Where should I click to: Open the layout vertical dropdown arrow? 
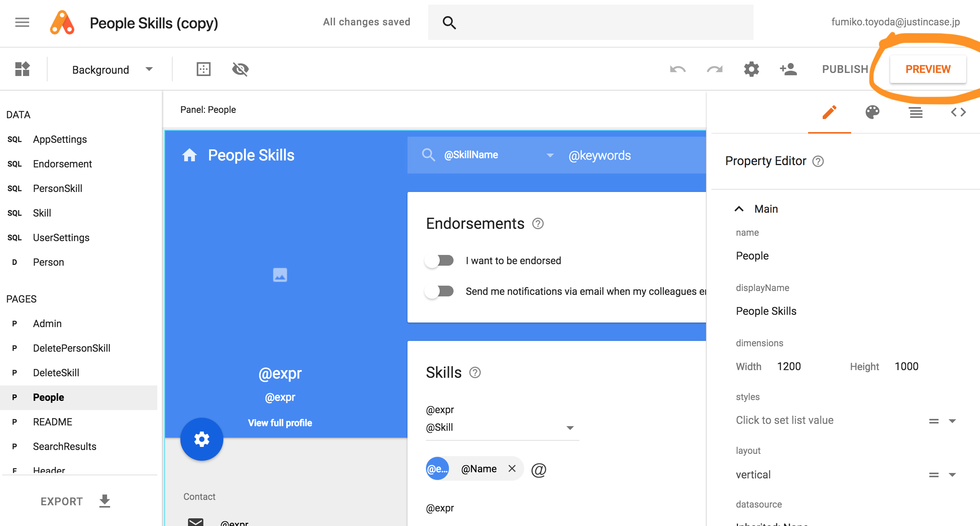952,475
